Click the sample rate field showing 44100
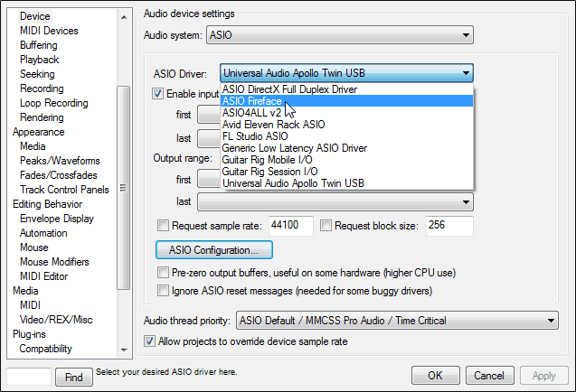The height and width of the screenshot is (392, 576). tap(291, 226)
